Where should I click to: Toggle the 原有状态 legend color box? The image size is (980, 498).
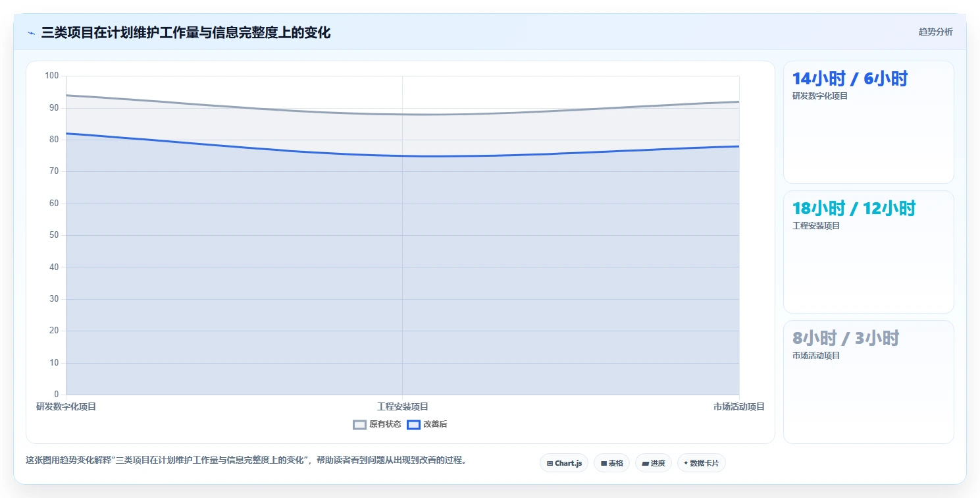(x=359, y=425)
